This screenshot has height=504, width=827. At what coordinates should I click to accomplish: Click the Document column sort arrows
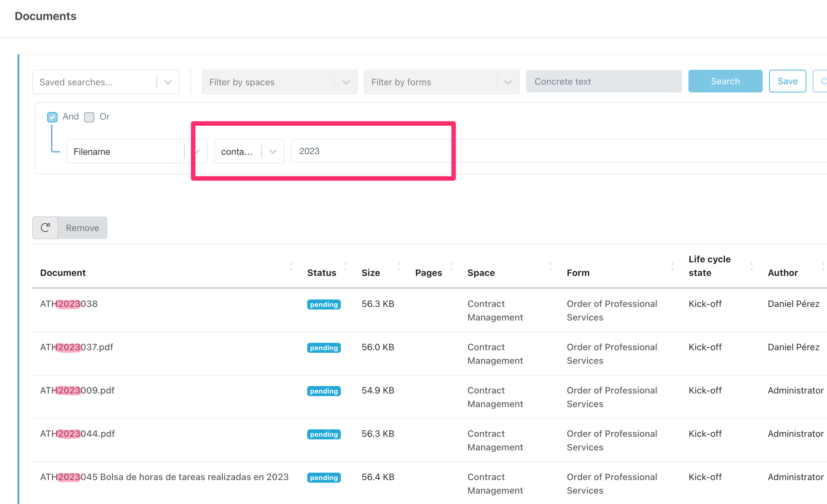point(291,267)
